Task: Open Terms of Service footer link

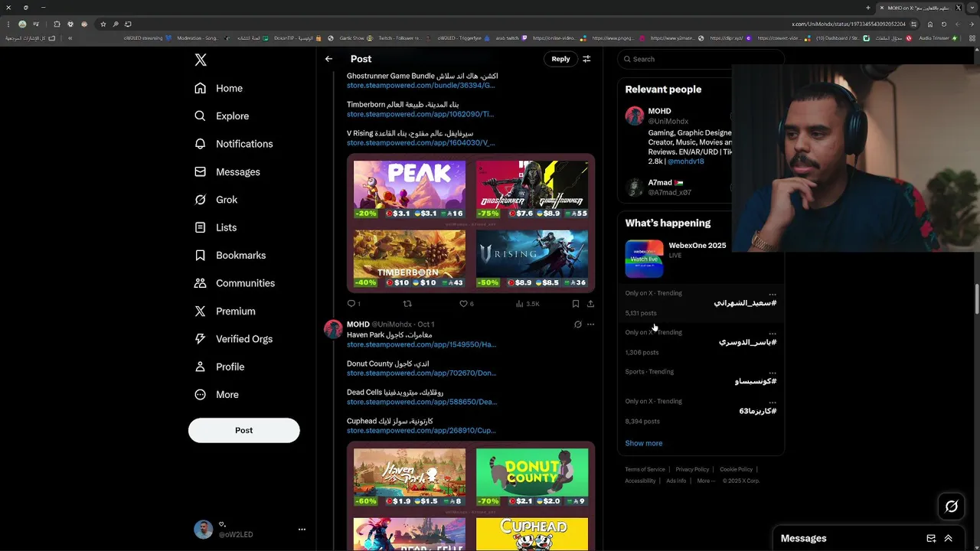Action: coord(645,469)
